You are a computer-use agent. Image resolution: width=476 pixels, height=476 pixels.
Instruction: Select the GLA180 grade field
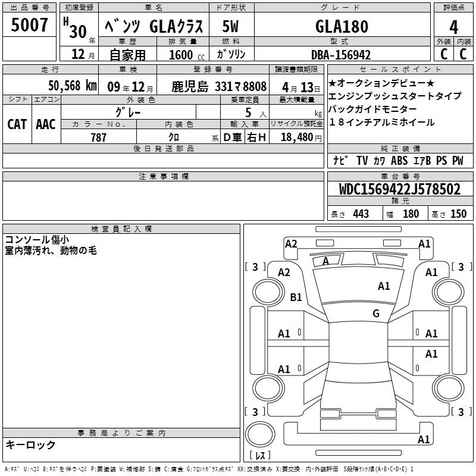342,27
